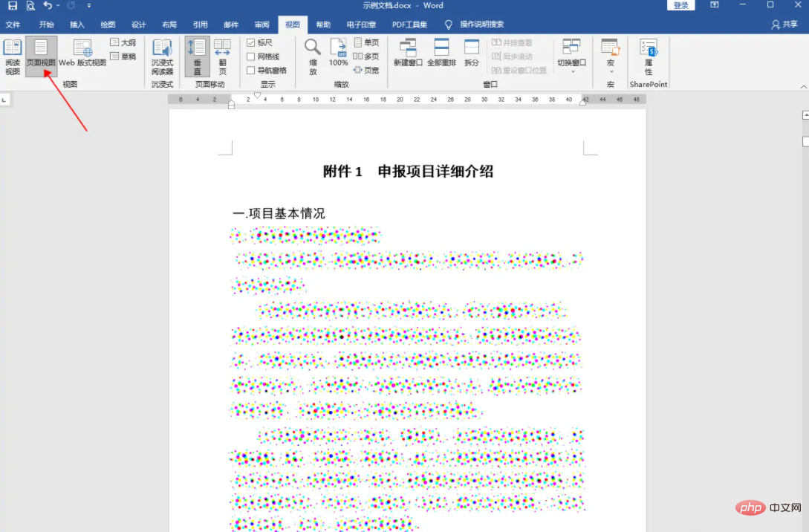Set zoom to 100%

pos(339,53)
